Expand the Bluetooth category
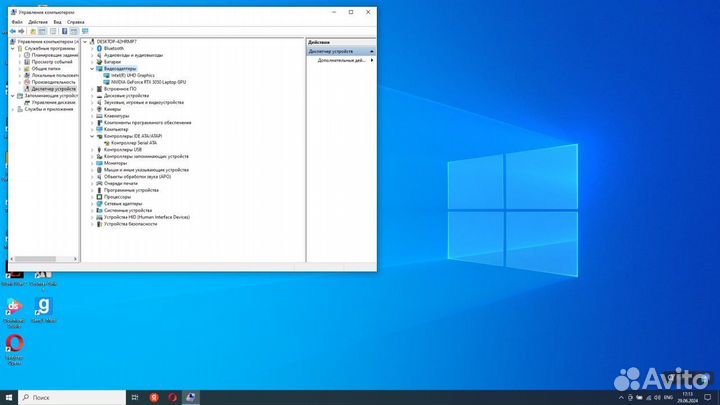 pyautogui.click(x=92, y=48)
